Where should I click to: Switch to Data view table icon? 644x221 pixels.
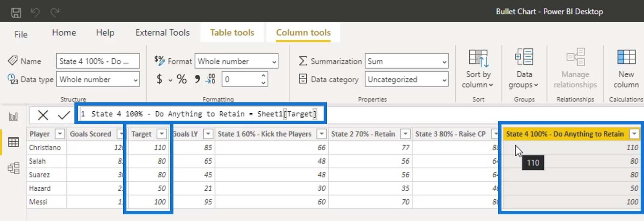13,142
